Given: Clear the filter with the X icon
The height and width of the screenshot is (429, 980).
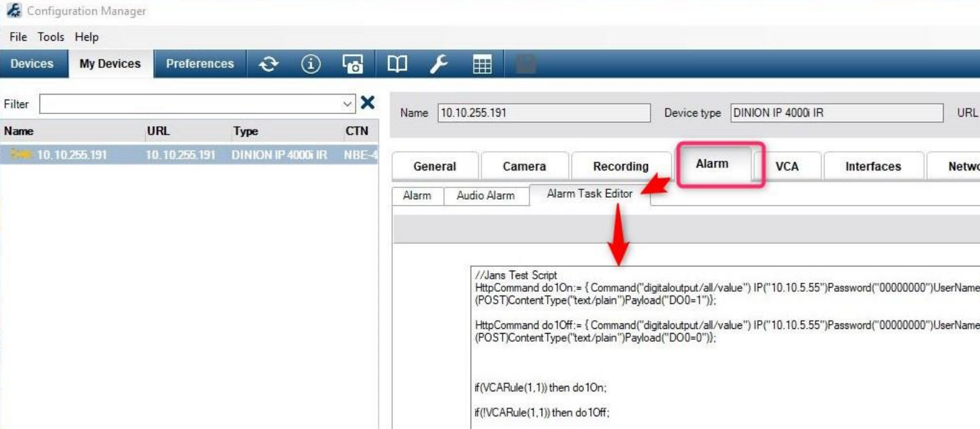Looking at the screenshot, I should (367, 103).
